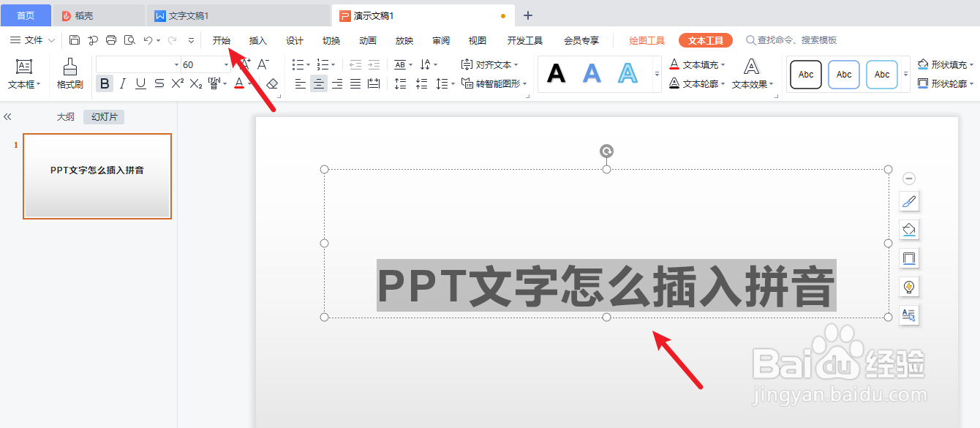Open Convert to SmartArt (转智能图形)
The height and width of the screenshot is (428, 980).
[x=494, y=84]
